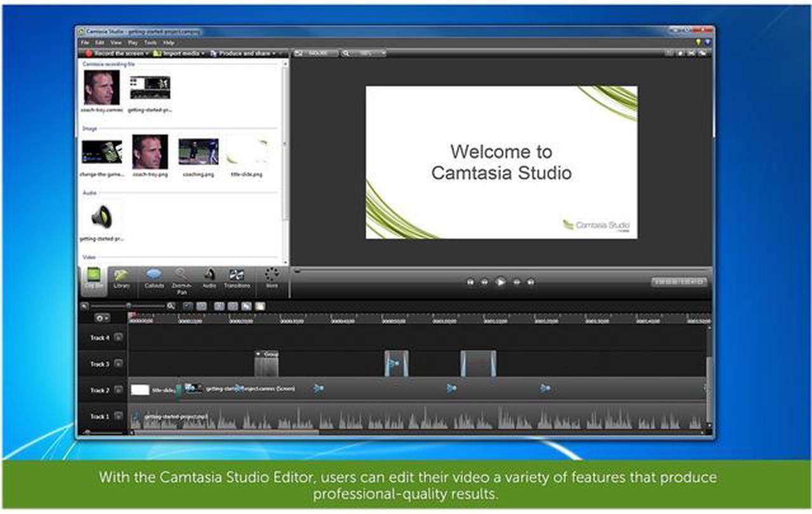Toggle lock on Track 3
The height and width of the screenshot is (514, 812).
click(x=119, y=364)
